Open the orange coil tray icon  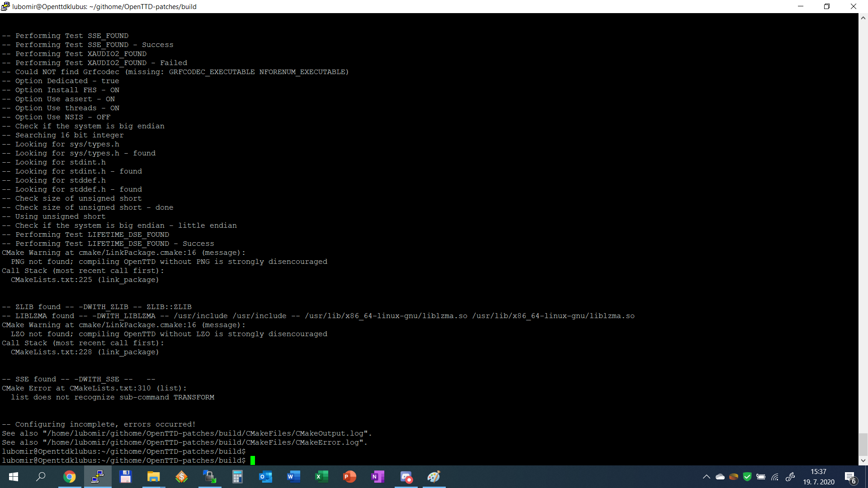pos(734,477)
